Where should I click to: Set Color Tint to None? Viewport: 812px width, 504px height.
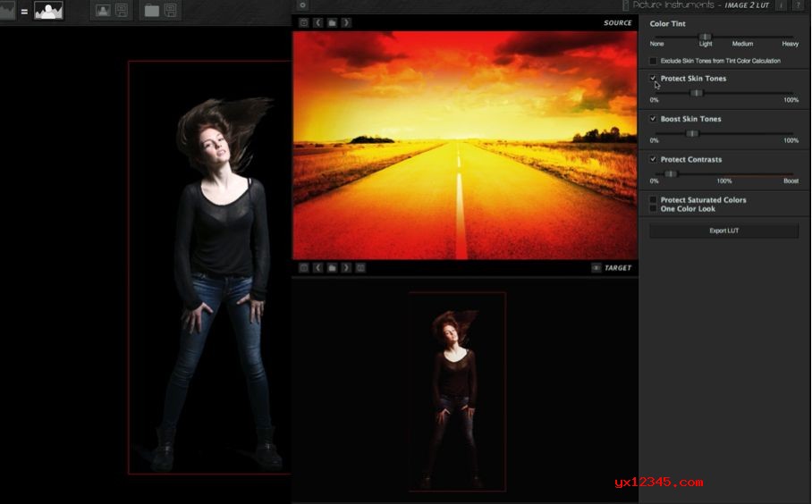(656, 44)
